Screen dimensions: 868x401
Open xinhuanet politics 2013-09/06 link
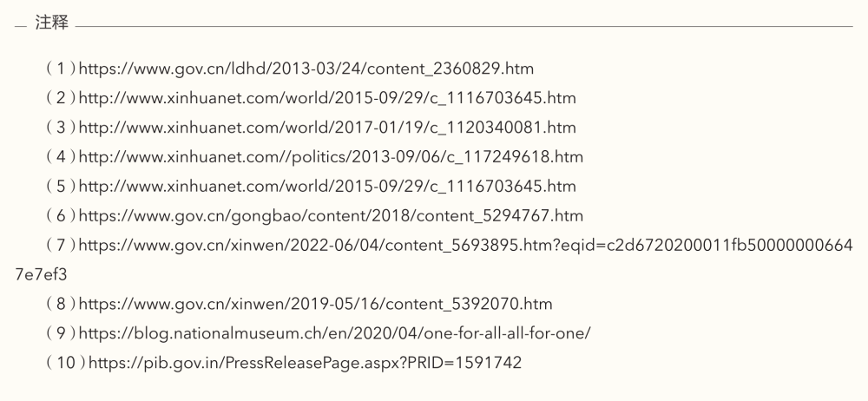[331, 157]
